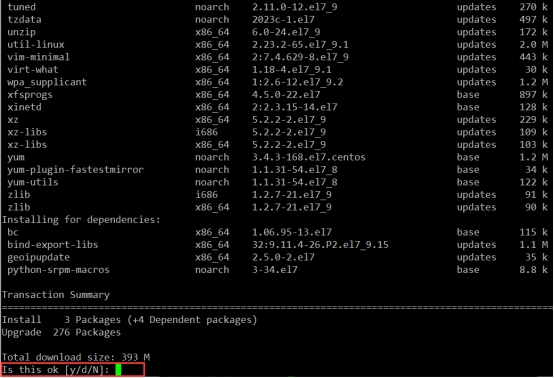
Task: Select the 'wpa_supplicant' package name
Action: [47, 82]
